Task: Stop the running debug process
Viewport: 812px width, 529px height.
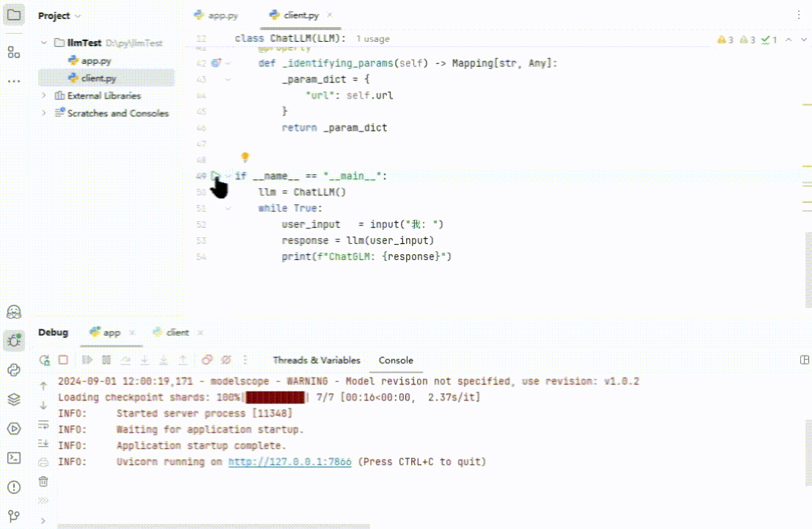Action: [63, 359]
